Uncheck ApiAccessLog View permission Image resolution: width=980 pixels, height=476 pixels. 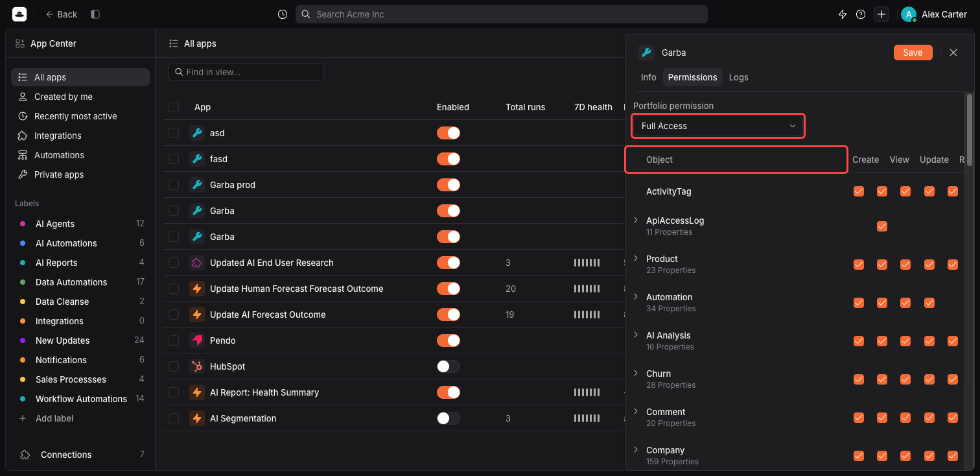click(x=882, y=226)
